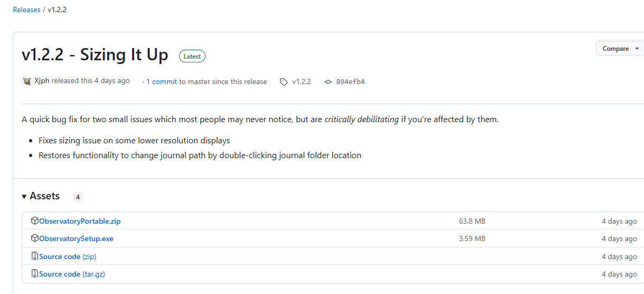Open Xjph's profile link
This screenshot has height=294, width=644.
[x=42, y=81]
